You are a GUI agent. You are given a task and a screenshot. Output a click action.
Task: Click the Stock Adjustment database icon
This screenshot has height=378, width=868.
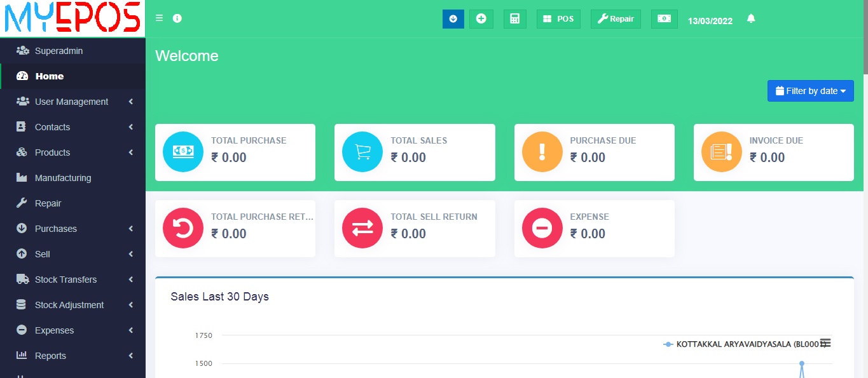tap(22, 304)
